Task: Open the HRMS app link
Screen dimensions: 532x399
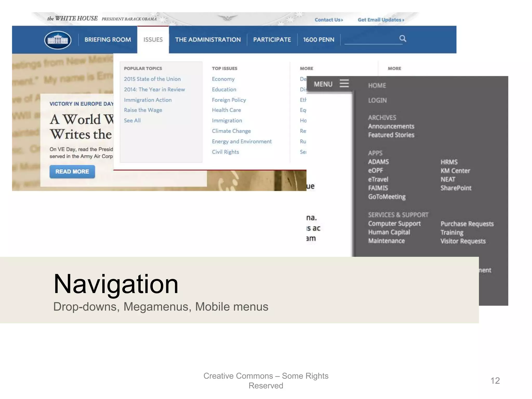Action: tap(449, 162)
